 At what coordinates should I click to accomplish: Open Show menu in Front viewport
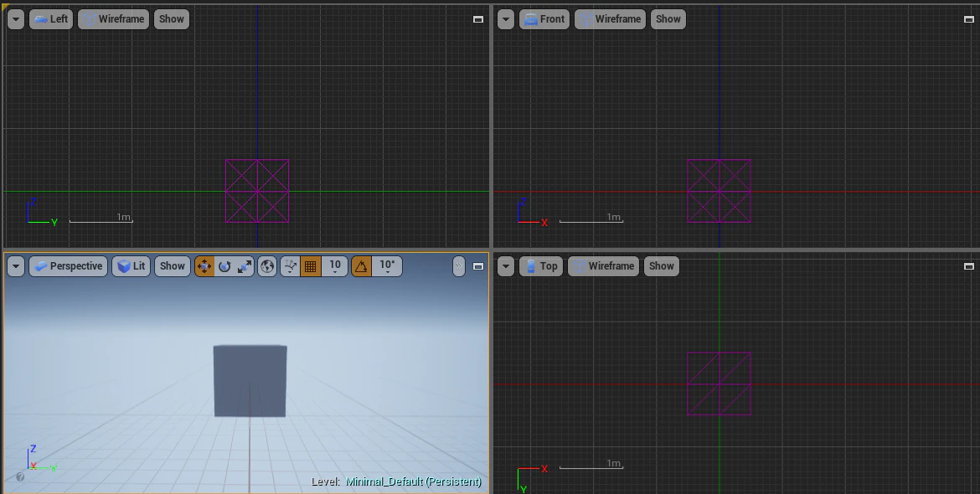coord(668,19)
